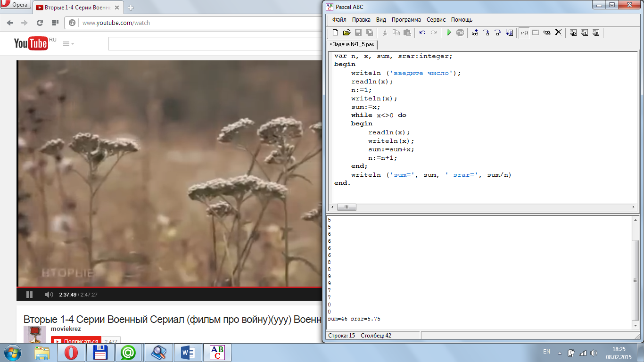
Task: Run the program with green play button
Action: (449, 33)
